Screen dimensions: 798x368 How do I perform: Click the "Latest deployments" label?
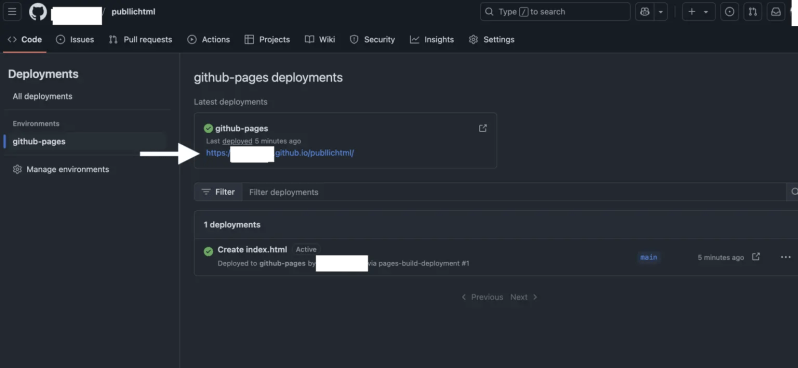click(231, 102)
